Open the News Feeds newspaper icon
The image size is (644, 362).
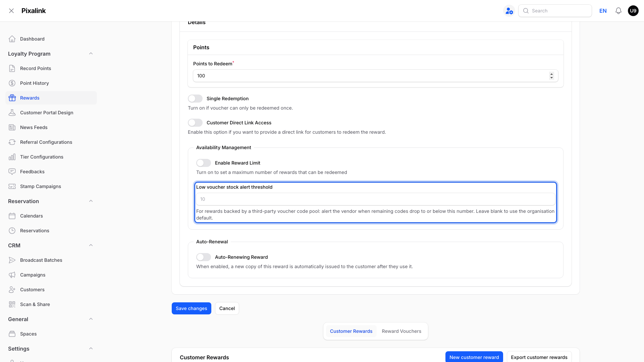click(x=12, y=127)
